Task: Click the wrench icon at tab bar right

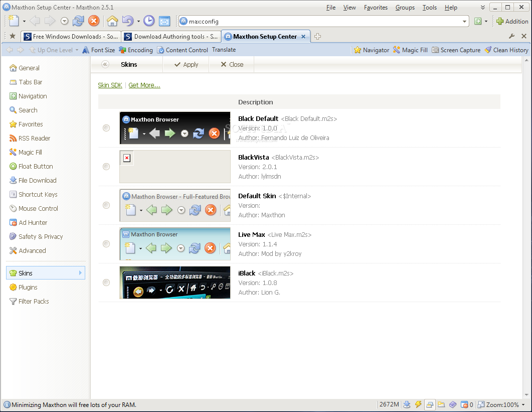Action: coord(512,36)
